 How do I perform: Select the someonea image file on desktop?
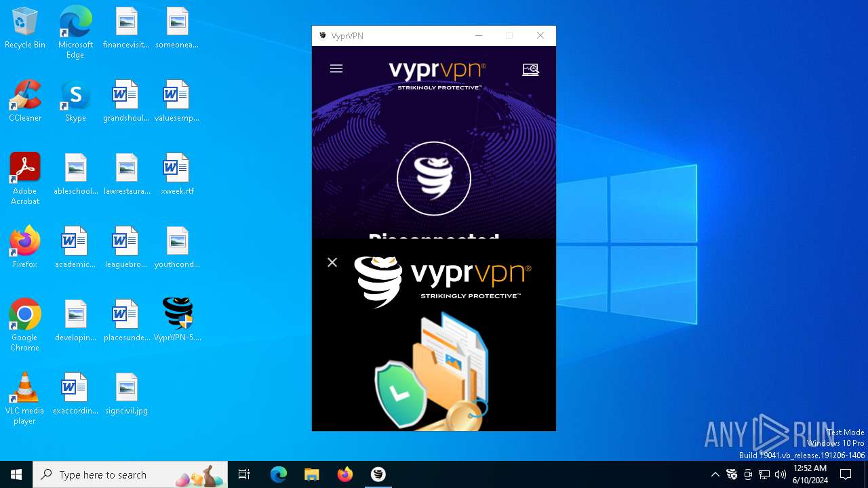(x=177, y=28)
